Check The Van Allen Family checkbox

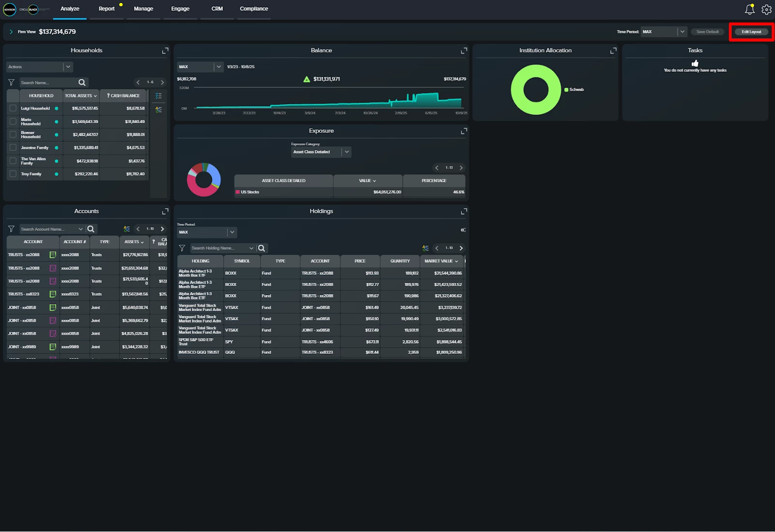click(x=13, y=161)
